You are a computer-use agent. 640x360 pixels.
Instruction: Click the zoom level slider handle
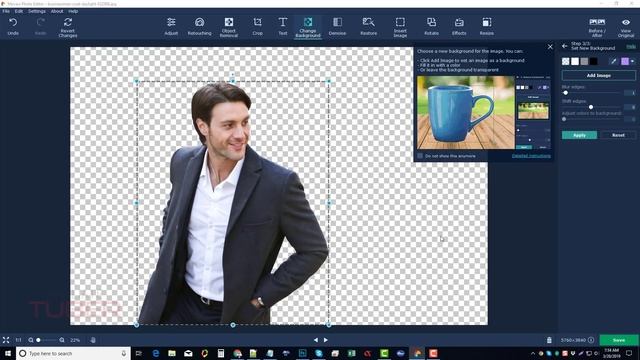pos(38,340)
